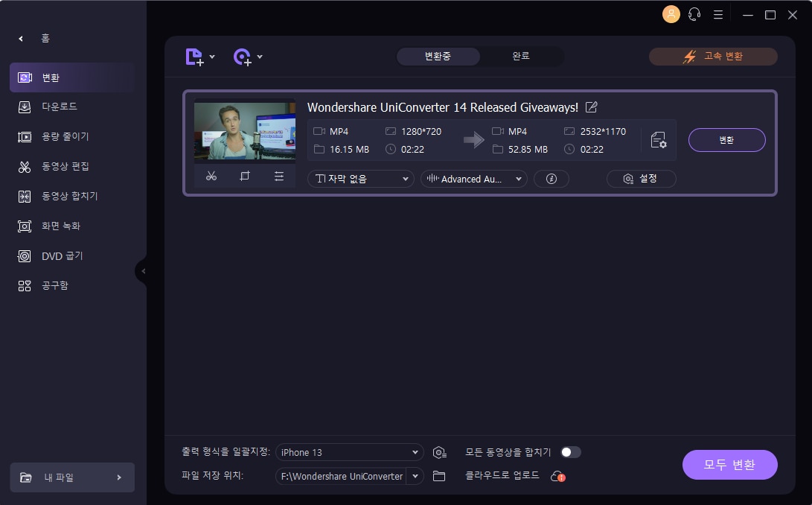Select 동영상 합치기 in the sidebar
Image resolution: width=812 pixels, height=505 pixels.
pos(72,197)
